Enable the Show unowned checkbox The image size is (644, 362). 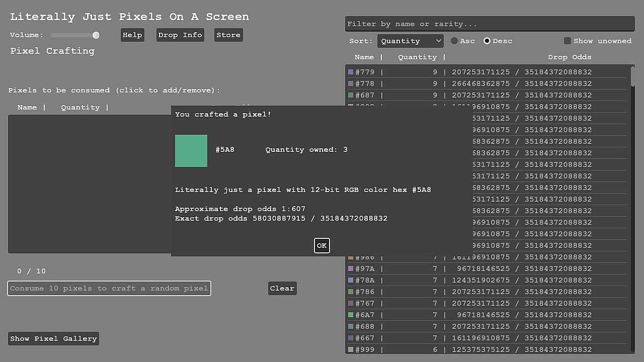point(568,41)
